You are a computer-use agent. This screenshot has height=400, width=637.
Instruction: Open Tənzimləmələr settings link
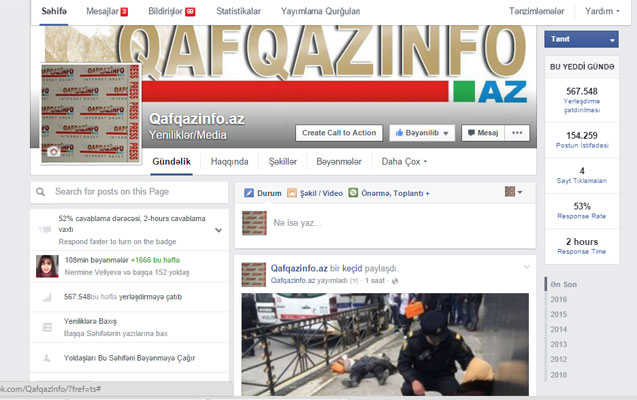pyautogui.click(x=536, y=11)
